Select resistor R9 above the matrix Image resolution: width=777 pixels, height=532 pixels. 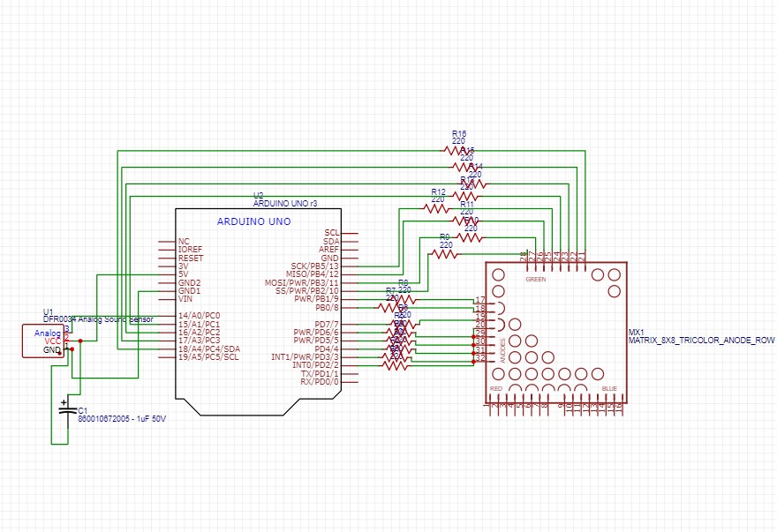pos(445,252)
